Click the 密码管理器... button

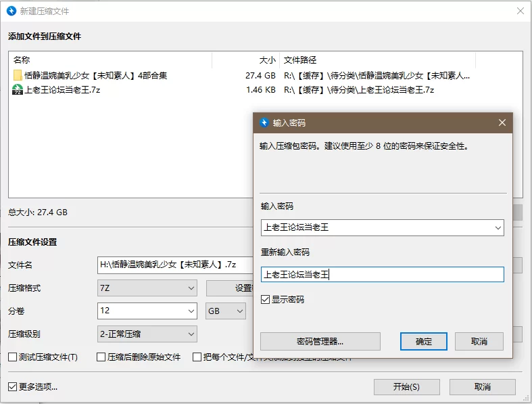[320, 341]
